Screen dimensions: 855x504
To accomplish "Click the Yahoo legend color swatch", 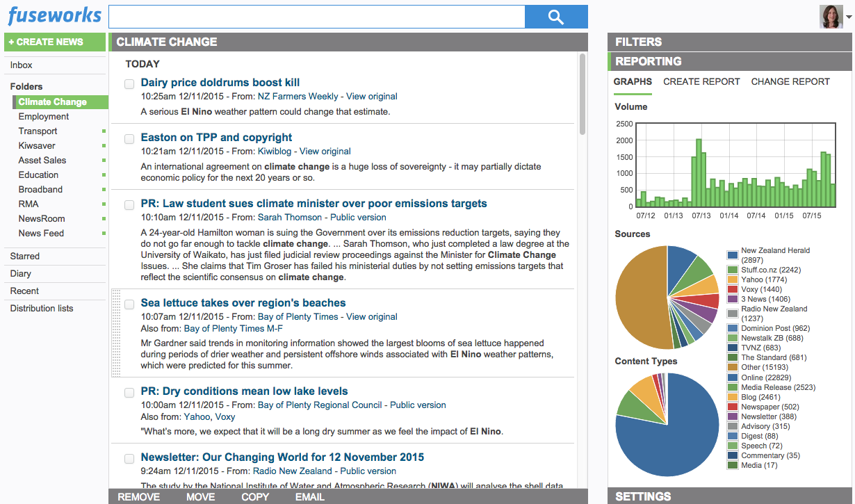I will tap(733, 279).
